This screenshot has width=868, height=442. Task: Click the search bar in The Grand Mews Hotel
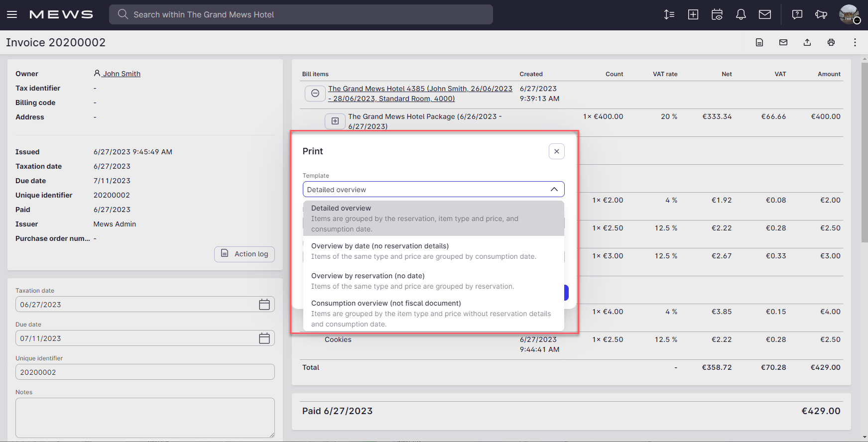coord(301,14)
